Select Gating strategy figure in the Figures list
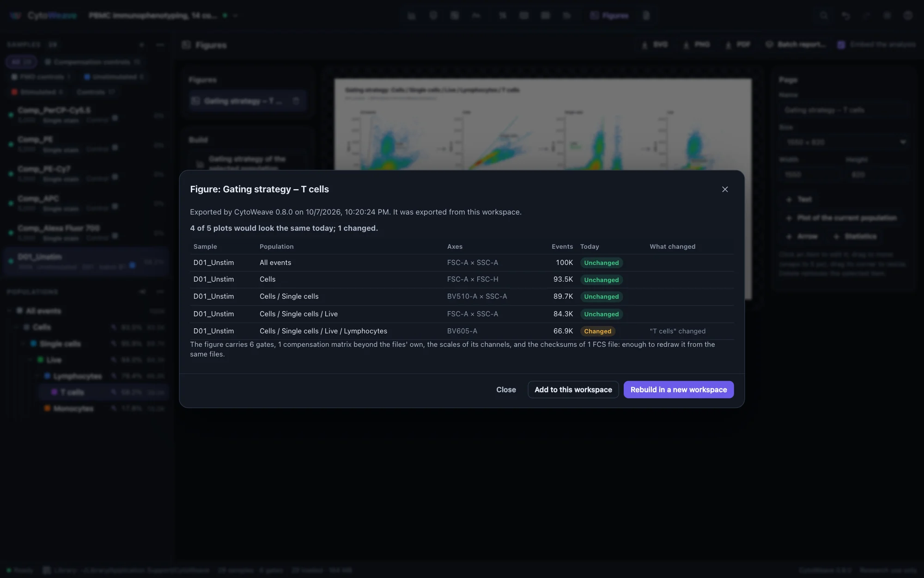924x578 pixels. (247, 101)
